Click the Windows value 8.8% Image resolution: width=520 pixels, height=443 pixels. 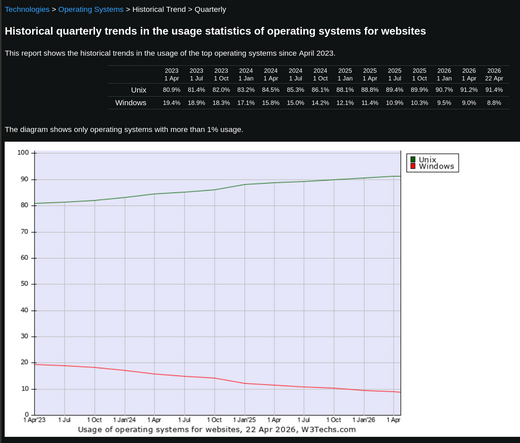tap(494, 103)
